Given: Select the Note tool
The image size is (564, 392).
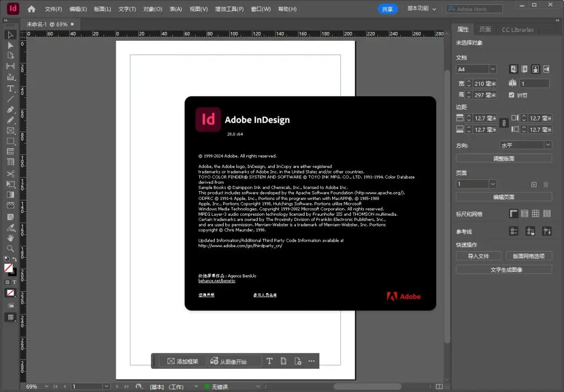Looking at the screenshot, I should click(10, 217).
